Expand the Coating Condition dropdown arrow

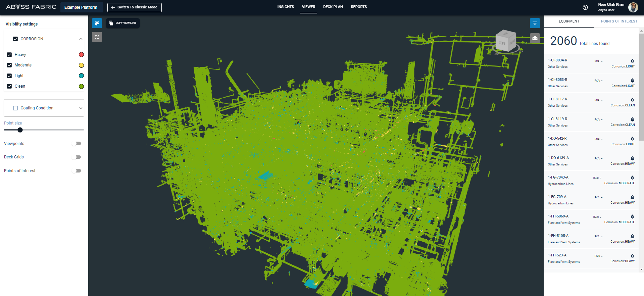click(x=81, y=108)
